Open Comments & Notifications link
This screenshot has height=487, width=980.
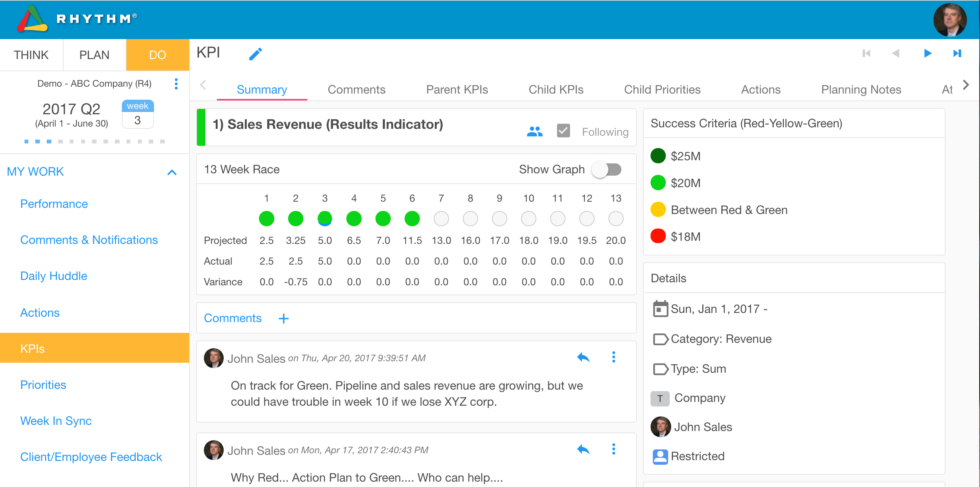coord(89,240)
